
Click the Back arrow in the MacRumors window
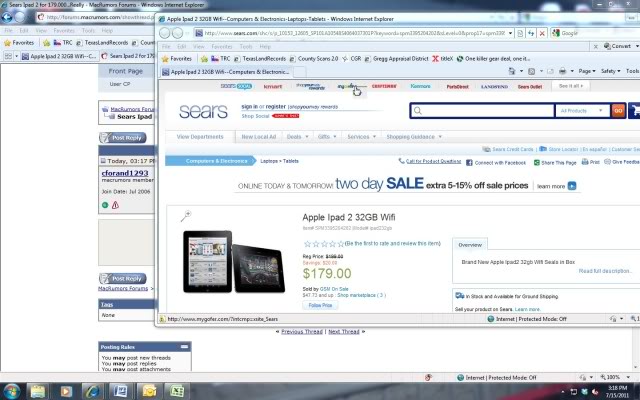(x=7, y=18)
